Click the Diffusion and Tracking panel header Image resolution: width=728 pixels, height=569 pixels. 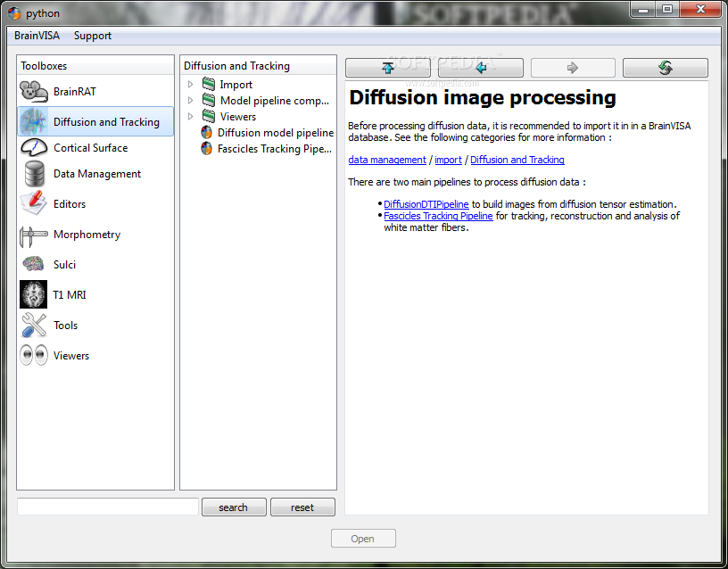tap(258, 66)
